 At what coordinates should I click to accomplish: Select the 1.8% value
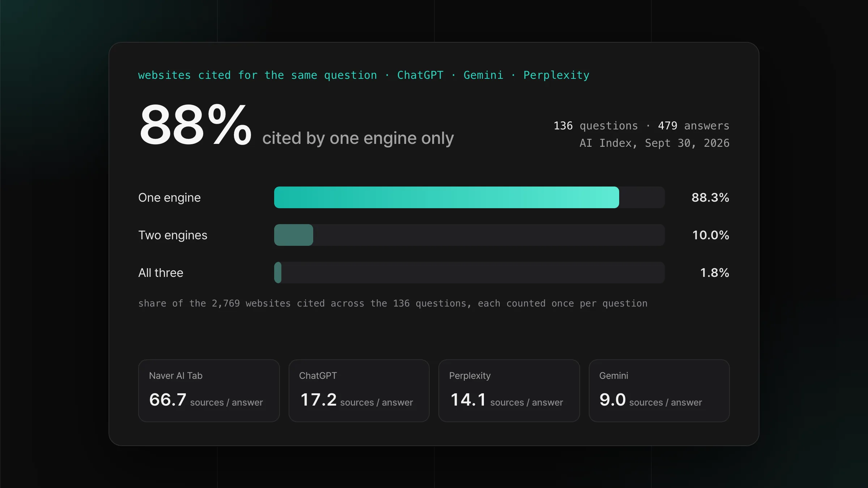[x=715, y=273]
